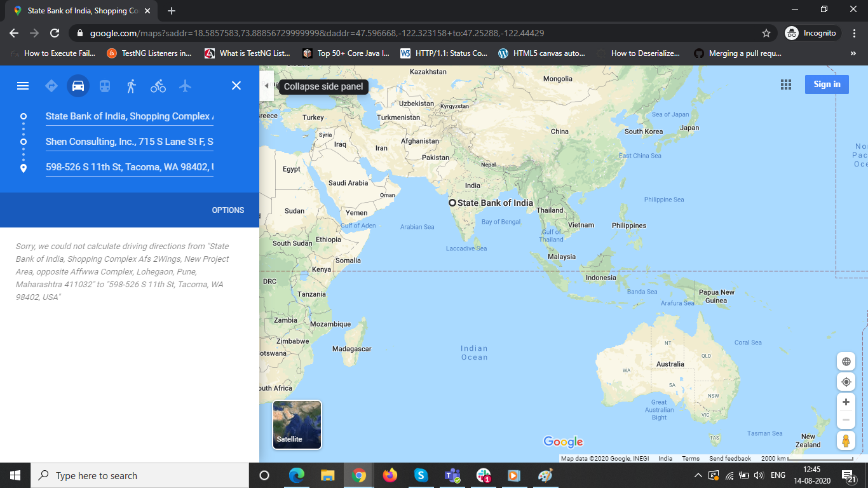Close the directions panel
868x488 pixels.
236,86
